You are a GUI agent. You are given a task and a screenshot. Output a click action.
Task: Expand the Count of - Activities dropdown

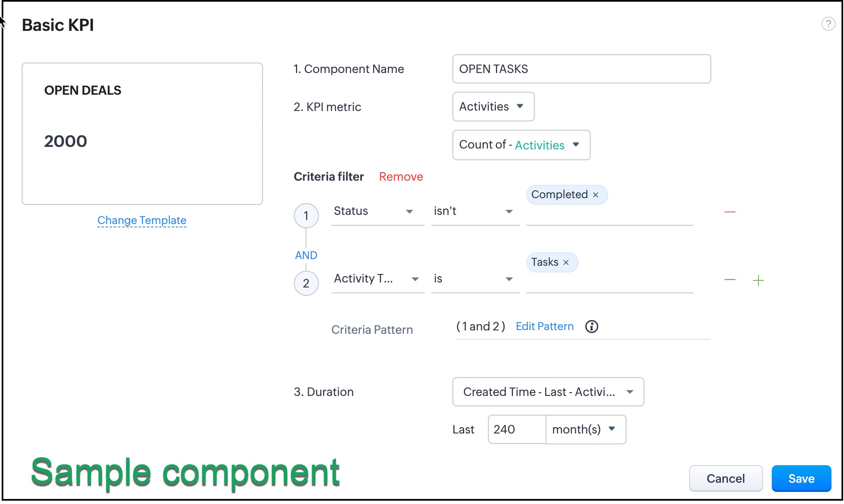click(521, 145)
